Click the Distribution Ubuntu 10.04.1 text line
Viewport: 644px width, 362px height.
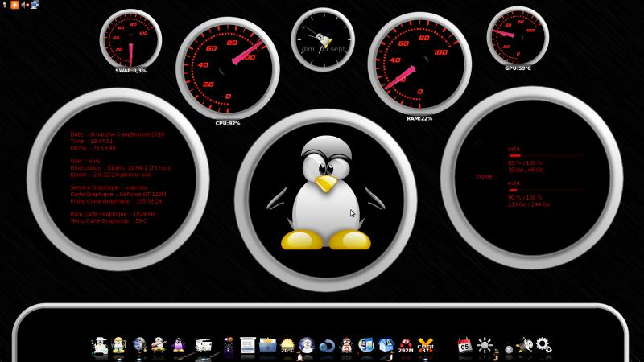(121, 168)
